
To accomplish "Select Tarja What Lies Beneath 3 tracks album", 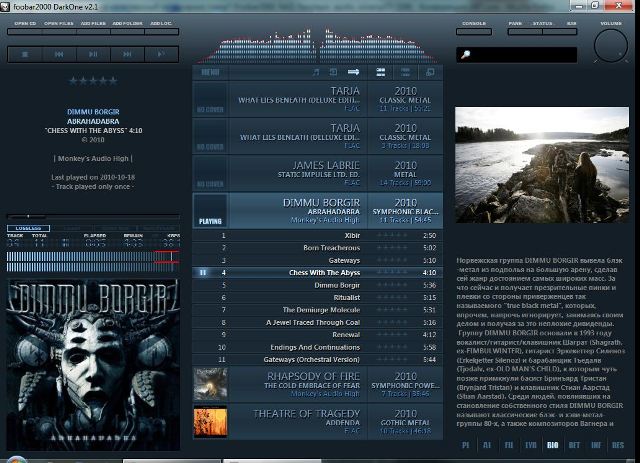I will click(318, 136).
